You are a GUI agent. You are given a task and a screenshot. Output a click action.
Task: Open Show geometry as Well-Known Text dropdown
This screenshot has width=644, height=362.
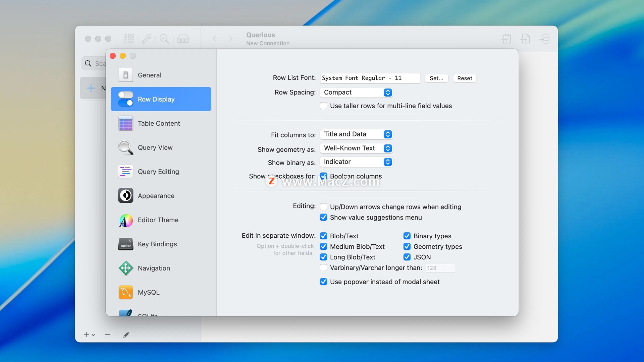[x=356, y=148]
